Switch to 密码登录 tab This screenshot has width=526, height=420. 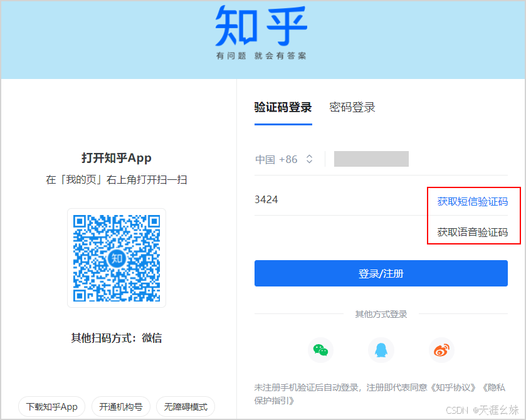[x=352, y=107]
